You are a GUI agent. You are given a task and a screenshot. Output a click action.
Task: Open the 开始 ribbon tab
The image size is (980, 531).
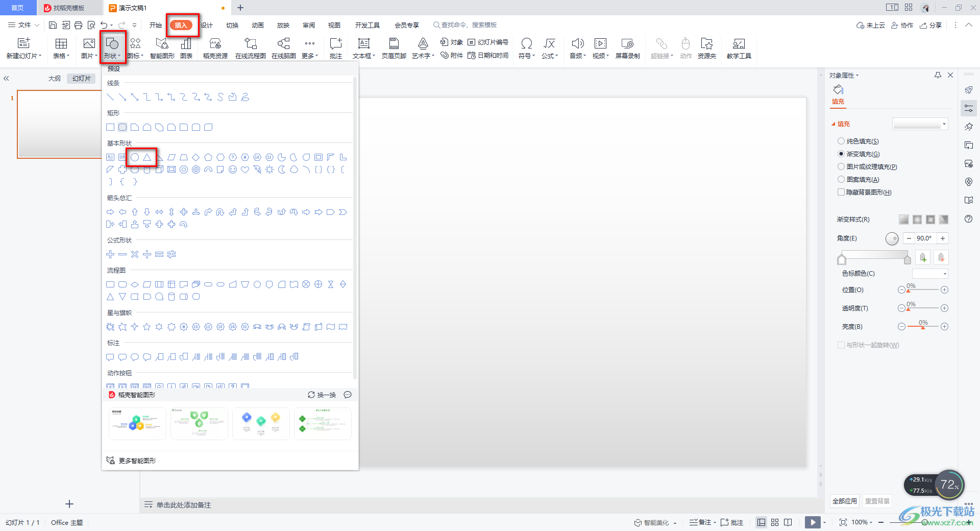click(x=155, y=25)
